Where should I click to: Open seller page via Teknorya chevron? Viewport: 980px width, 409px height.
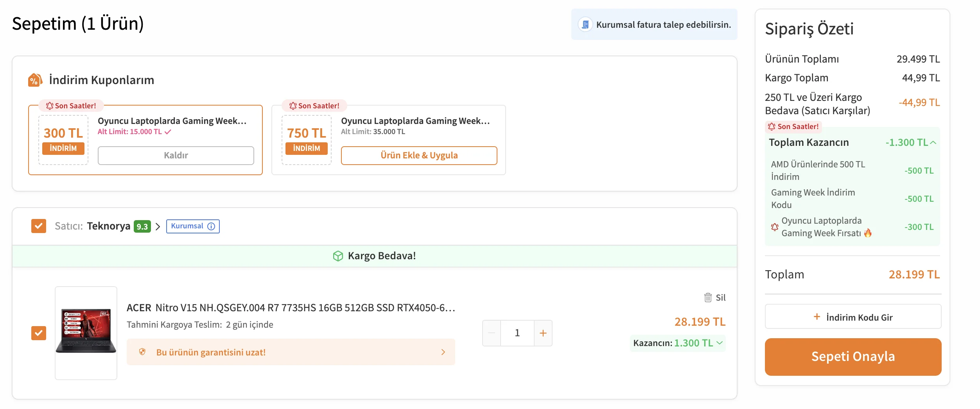pos(158,226)
